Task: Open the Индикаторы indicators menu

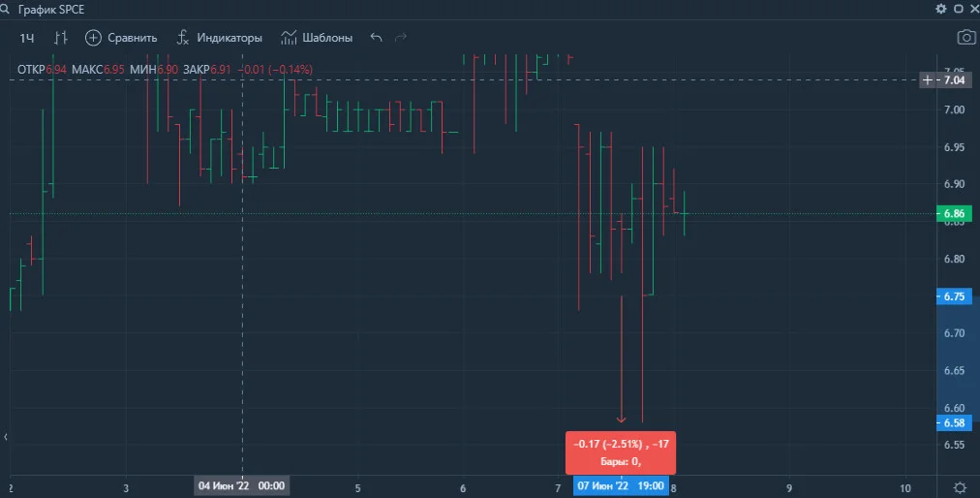Action: pyautogui.click(x=220, y=38)
